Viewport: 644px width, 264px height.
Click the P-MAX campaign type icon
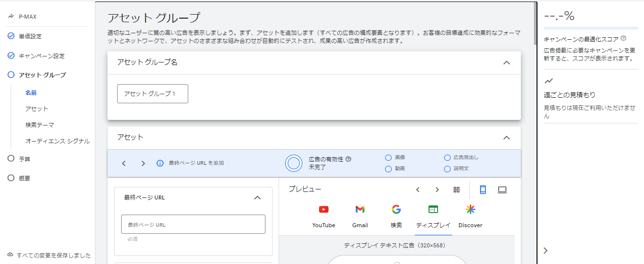click(x=11, y=17)
